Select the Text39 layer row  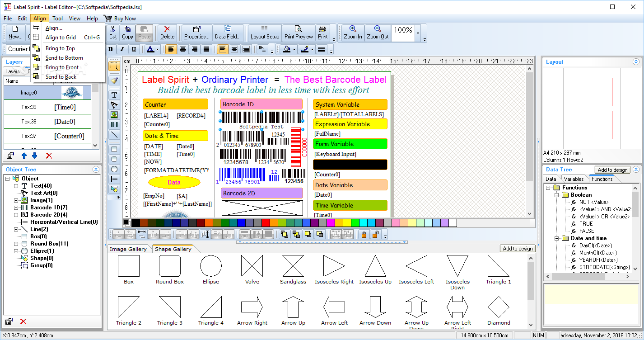point(47,107)
